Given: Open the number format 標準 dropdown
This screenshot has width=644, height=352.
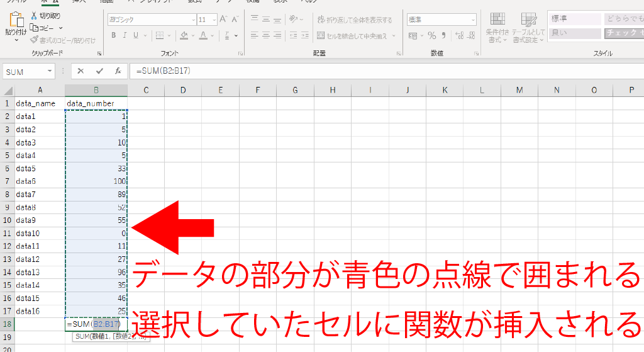Looking at the screenshot, I should (x=472, y=20).
